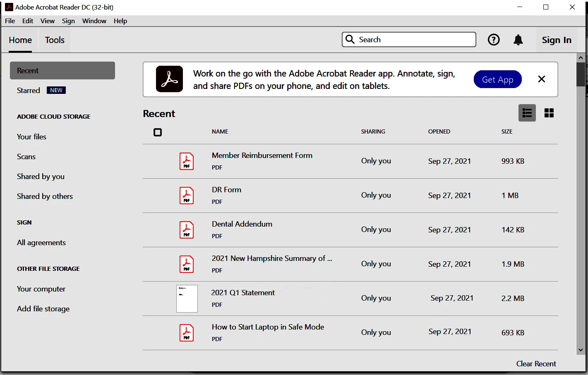Open the Help menu
Image resolution: width=588 pixels, height=375 pixels.
tap(120, 21)
